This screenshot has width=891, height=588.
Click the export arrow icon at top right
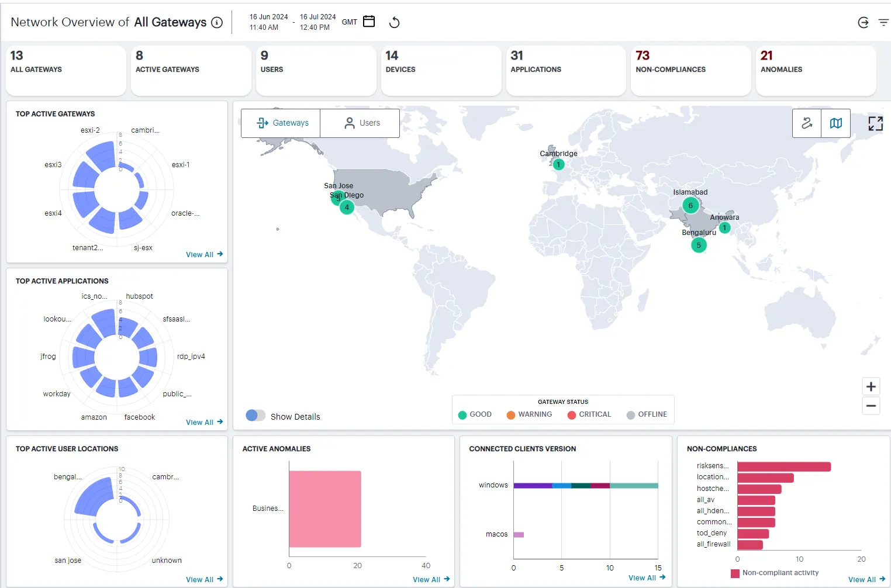pyautogui.click(x=863, y=22)
